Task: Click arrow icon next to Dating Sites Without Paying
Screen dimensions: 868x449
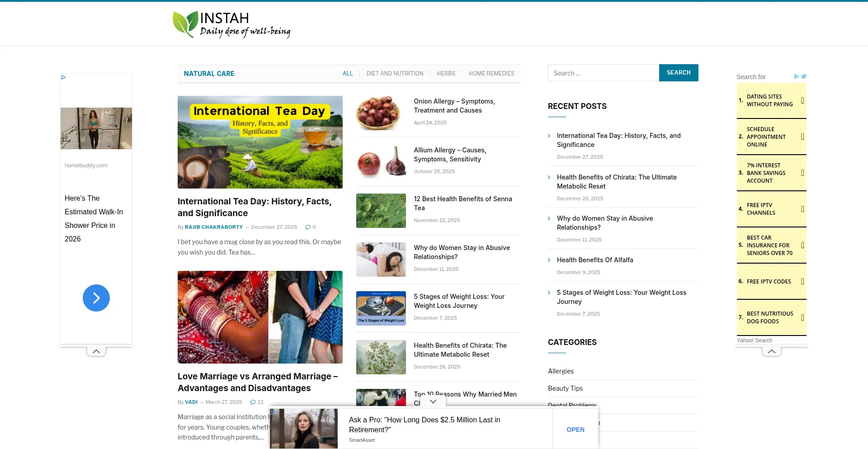Action: (802, 100)
